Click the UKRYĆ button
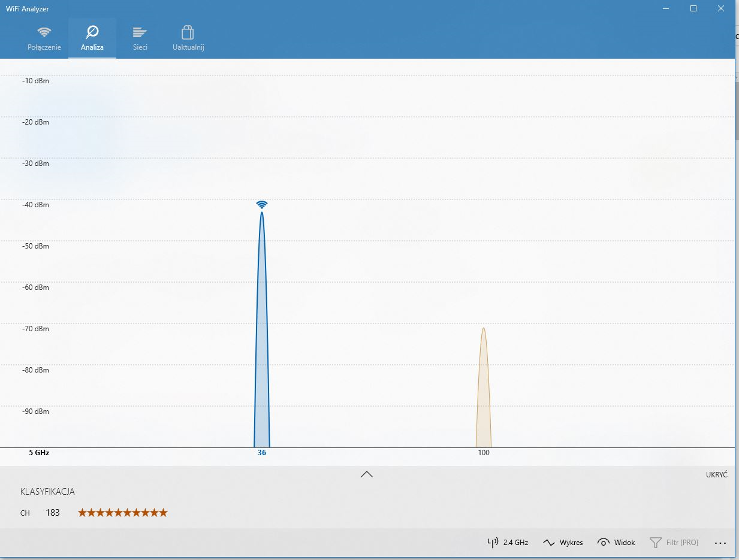739x560 pixels. coord(716,474)
